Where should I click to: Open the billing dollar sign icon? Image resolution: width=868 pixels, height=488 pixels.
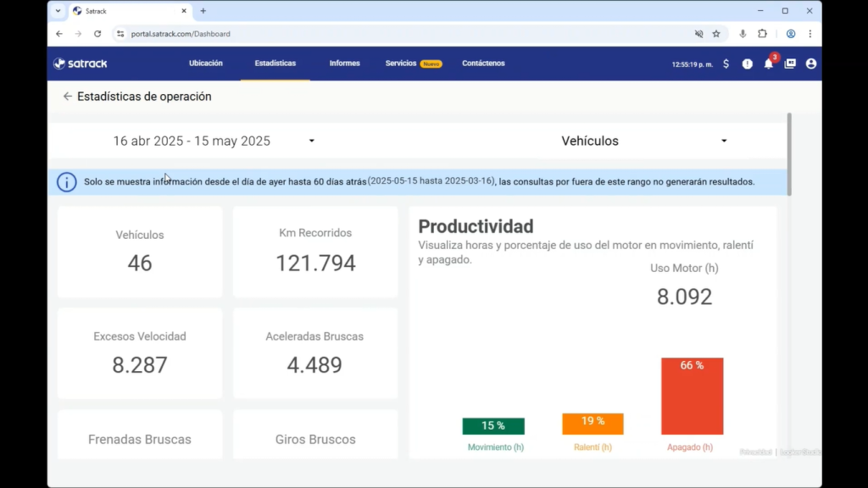click(726, 64)
